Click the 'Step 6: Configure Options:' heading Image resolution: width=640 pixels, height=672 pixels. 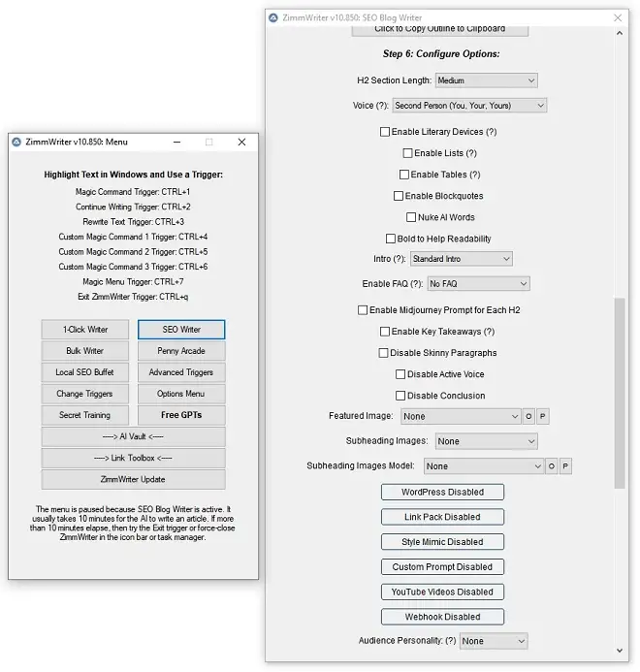pos(441,54)
